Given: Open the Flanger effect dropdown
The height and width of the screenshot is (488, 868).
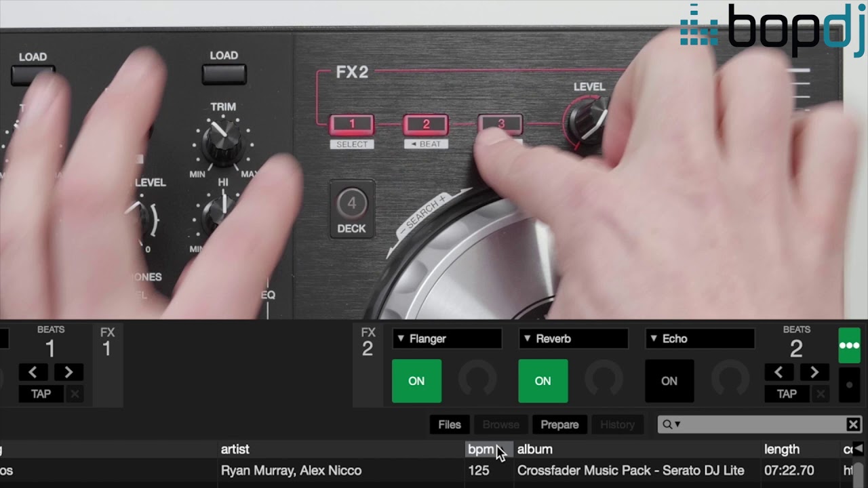Looking at the screenshot, I should (448, 338).
